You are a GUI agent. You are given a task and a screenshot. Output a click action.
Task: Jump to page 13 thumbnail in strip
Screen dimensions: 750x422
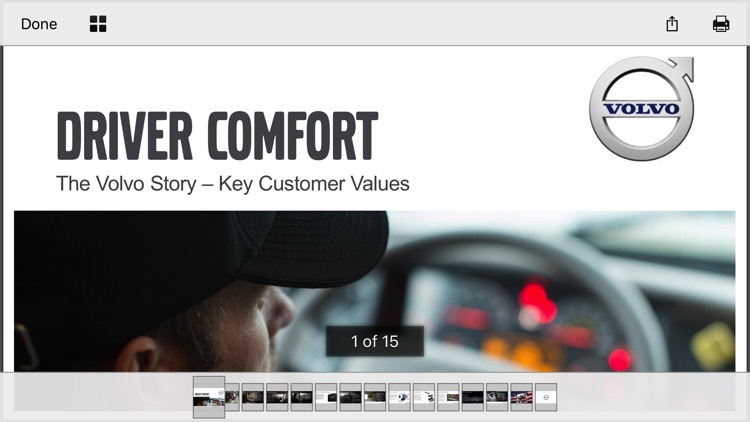(x=496, y=397)
